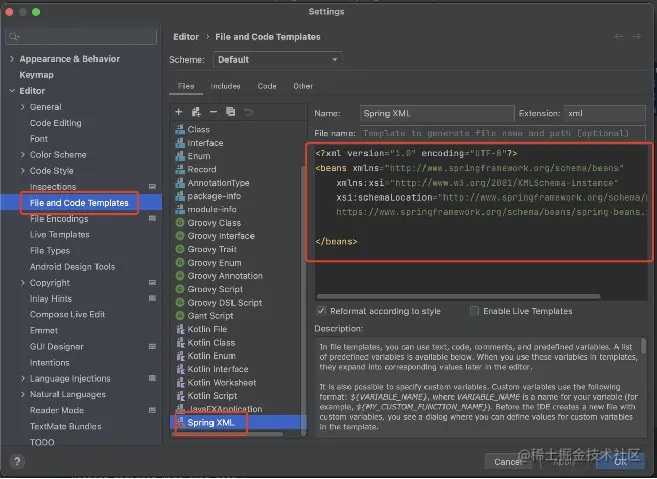The width and height of the screenshot is (657, 479).
Task: Open TextMate Bundles settings
Action: [65, 426]
